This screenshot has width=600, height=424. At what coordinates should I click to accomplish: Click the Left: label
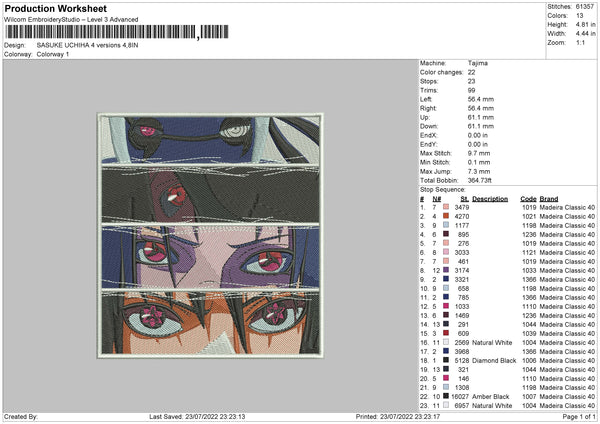tap(426, 99)
